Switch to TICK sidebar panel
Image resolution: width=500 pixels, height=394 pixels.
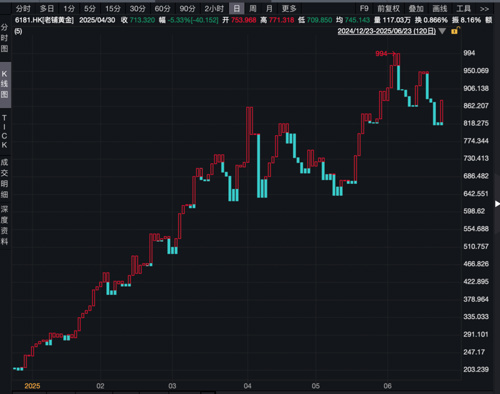coord(4,131)
